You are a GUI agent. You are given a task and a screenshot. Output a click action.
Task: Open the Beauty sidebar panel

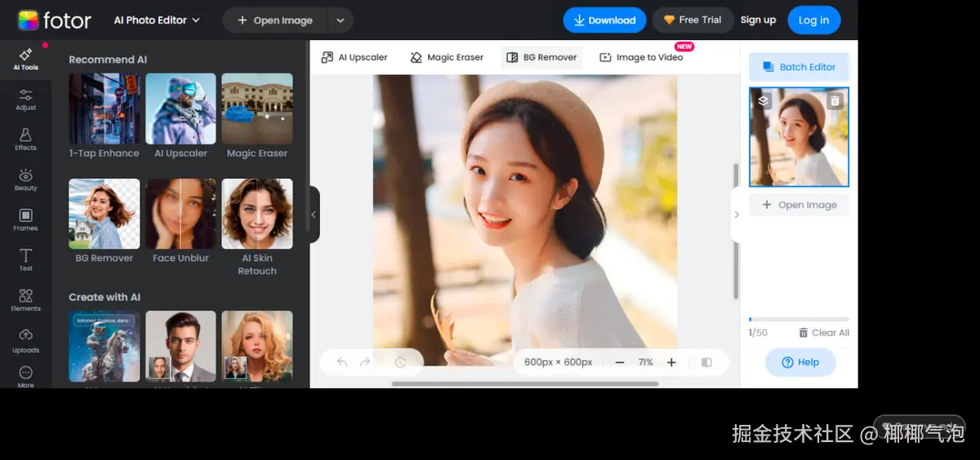[25, 180]
